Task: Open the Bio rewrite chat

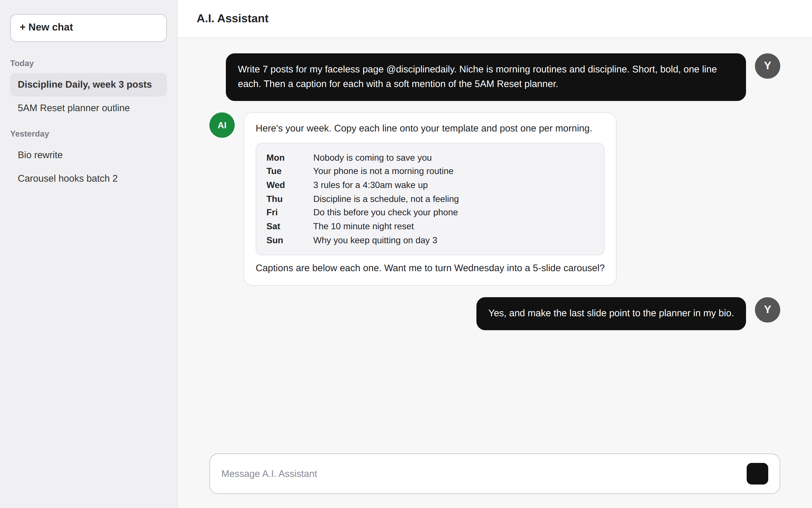Action: (88, 155)
